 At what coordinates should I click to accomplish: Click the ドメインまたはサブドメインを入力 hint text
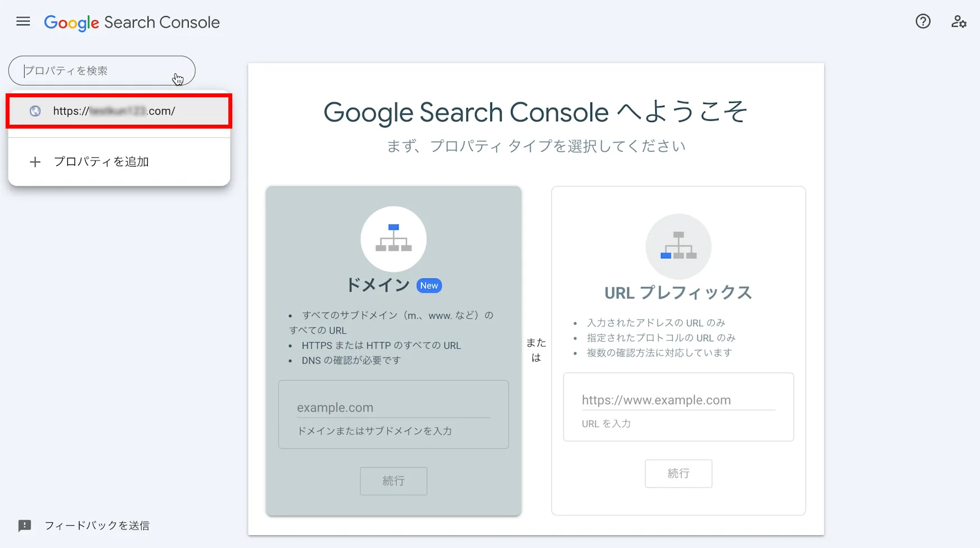click(x=374, y=431)
